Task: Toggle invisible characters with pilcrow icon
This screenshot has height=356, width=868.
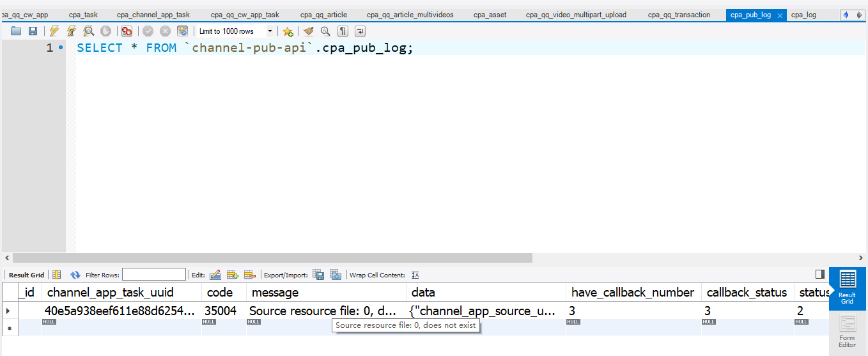Action: click(x=343, y=31)
